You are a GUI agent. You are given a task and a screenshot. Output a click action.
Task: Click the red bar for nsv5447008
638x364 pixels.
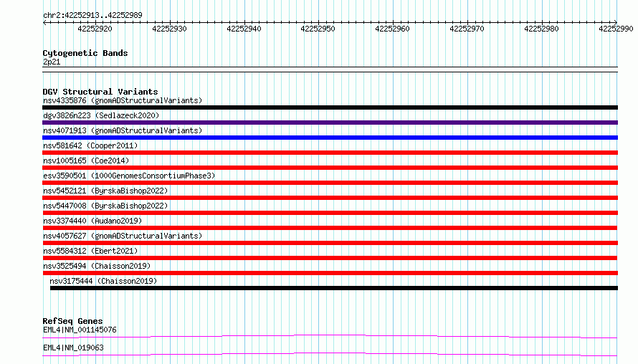tap(330, 213)
